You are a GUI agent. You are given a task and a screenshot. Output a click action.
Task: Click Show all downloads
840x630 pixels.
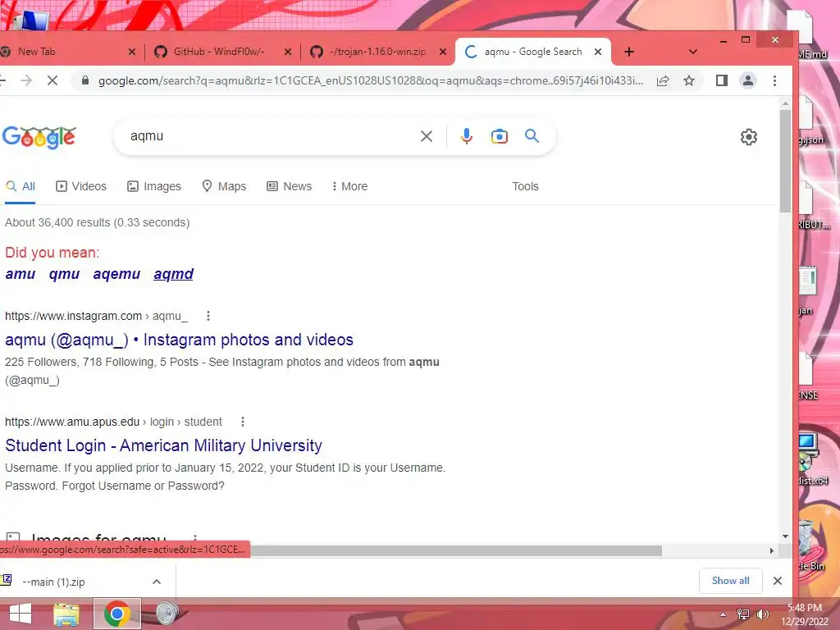731,581
